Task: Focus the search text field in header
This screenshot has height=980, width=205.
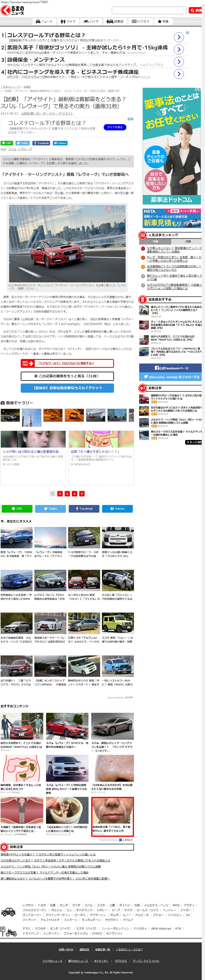Action: [x=149, y=11]
